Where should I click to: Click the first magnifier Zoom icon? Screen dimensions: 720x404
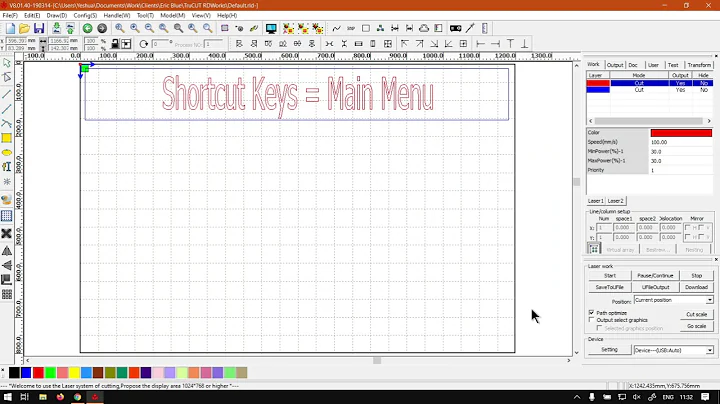click(x=119, y=28)
